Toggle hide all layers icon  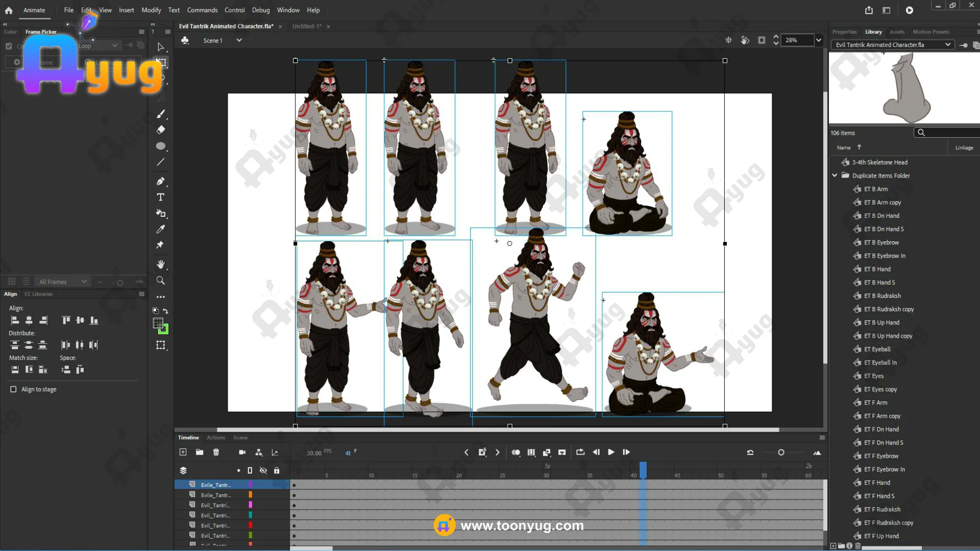pyautogui.click(x=263, y=470)
